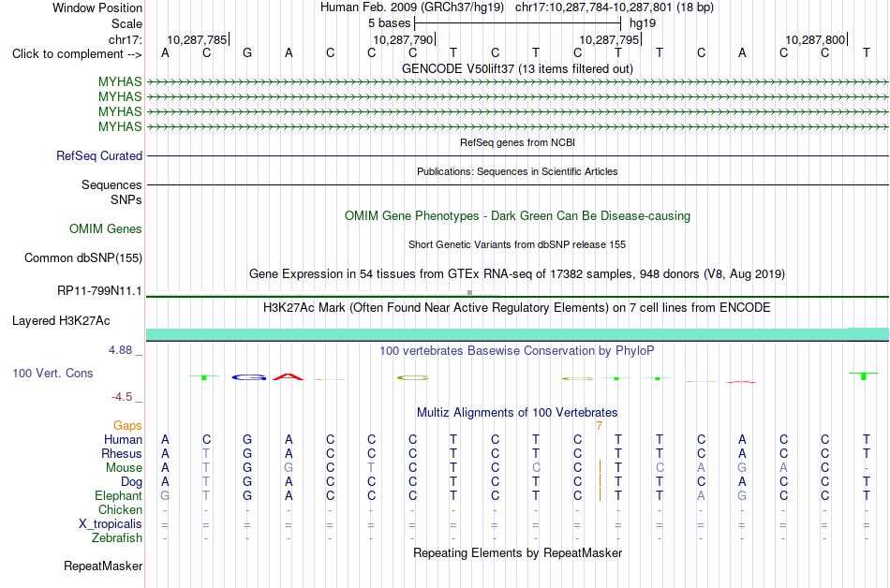Select the Zebrafish alignment row label

(117, 537)
